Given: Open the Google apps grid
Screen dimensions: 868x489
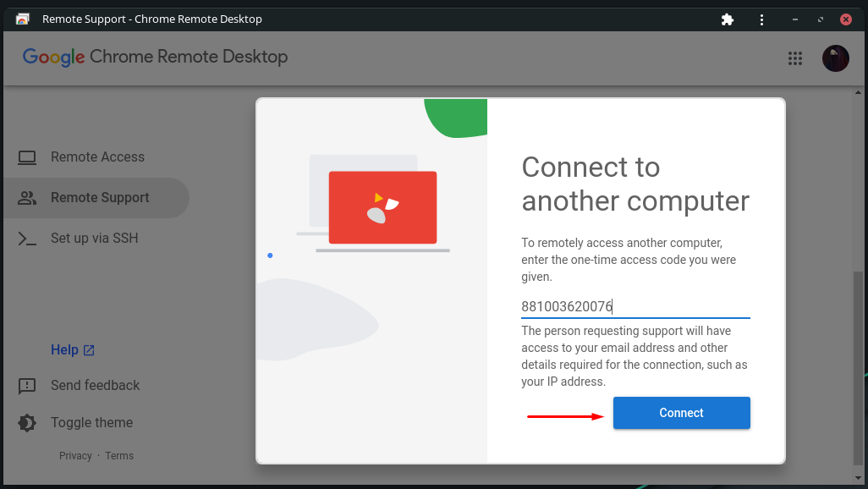Looking at the screenshot, I should pos(795,58).
